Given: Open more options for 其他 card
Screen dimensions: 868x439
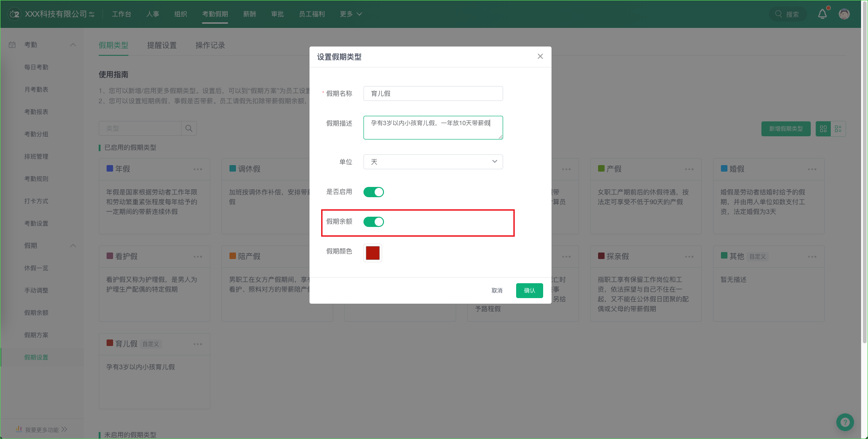Looking at the screenshot, I should click(x=812, y=257).
